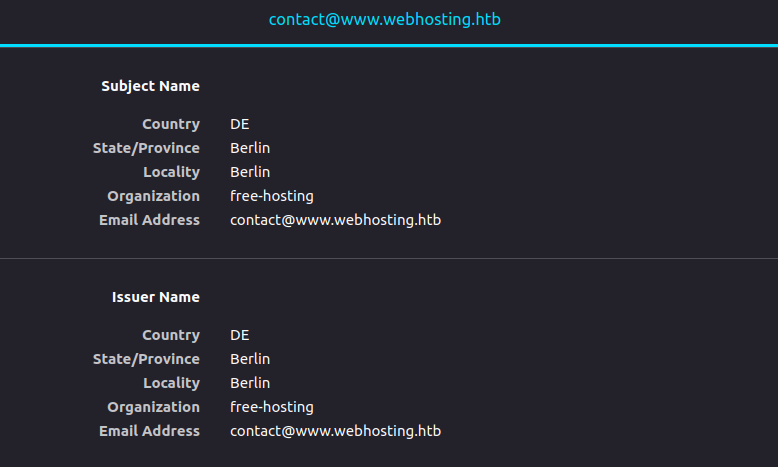Click the Email Address label under Issuer Name
Image resolution: width=778 pixels, height=467 pixels.
pyautogui.click(x=149, y=431)
